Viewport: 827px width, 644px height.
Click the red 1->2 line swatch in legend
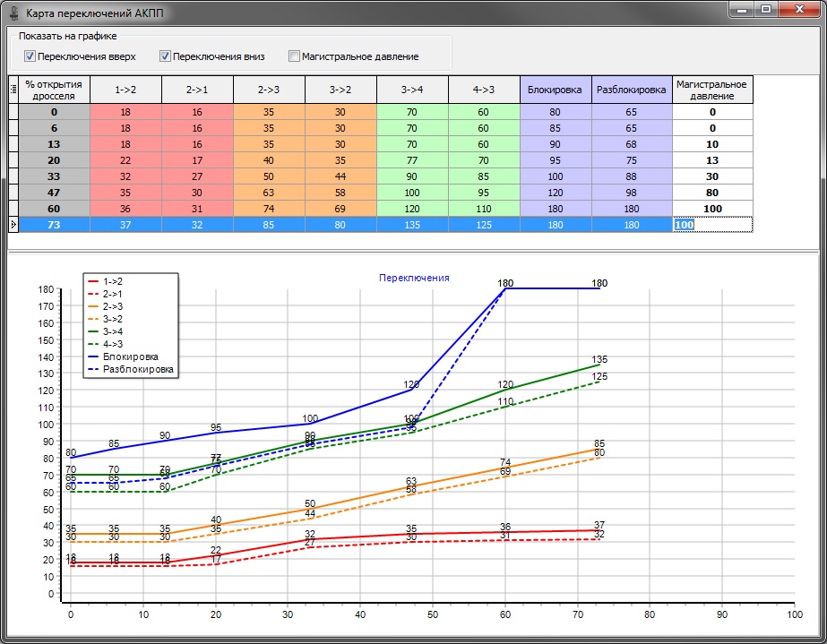93,281
